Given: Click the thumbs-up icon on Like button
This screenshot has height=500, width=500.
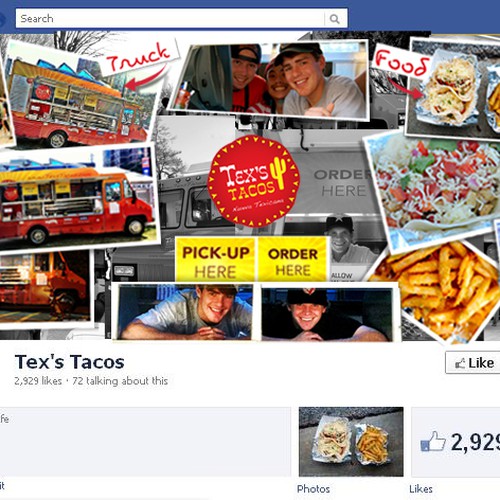Looking at the screenshot, I should tap(460, 363).
